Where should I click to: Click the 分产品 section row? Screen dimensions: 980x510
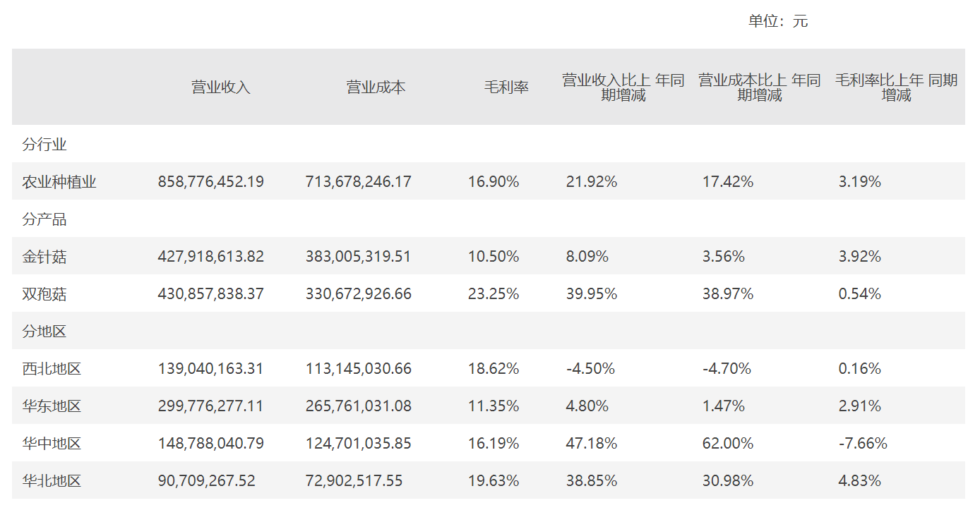[x=44, y=219]
